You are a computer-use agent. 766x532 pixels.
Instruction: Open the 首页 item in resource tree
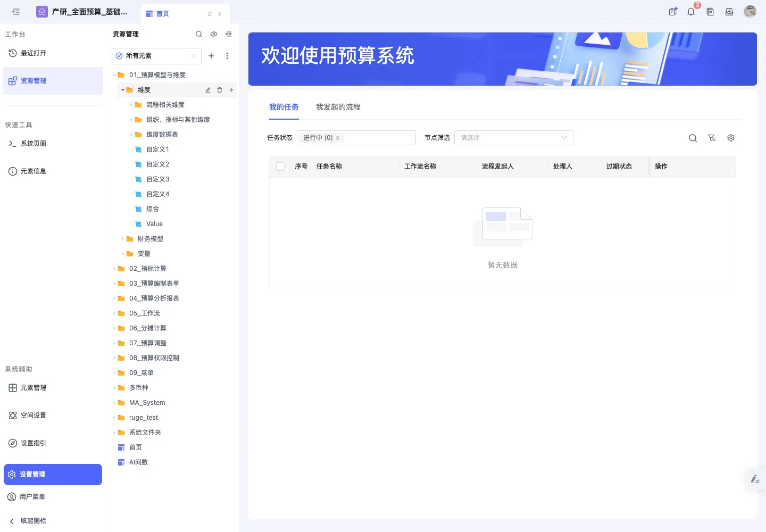click(136, 447)
